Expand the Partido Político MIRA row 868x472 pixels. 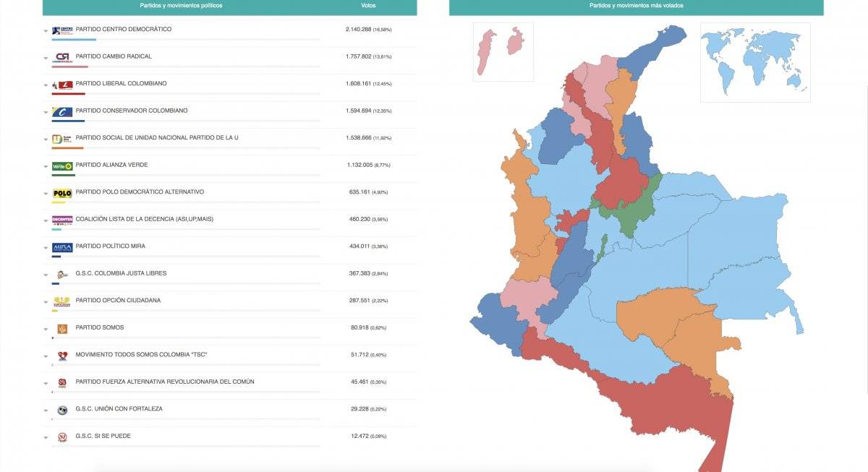coord(46,248)
